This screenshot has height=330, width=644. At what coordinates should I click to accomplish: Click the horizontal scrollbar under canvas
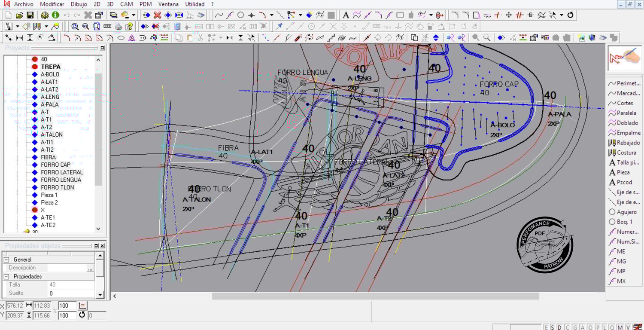[x=375, y=296]
